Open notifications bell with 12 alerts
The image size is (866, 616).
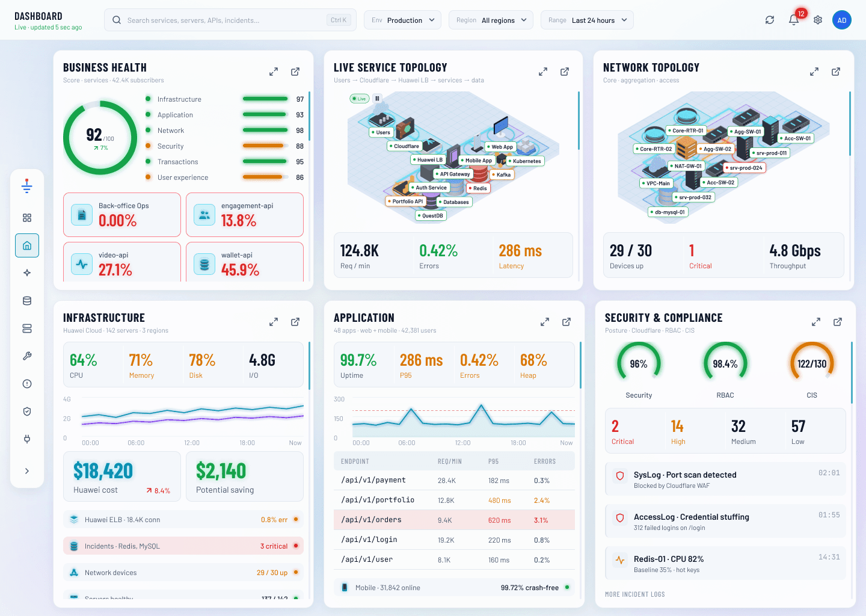pyautogui.click(x=794, y=20)
